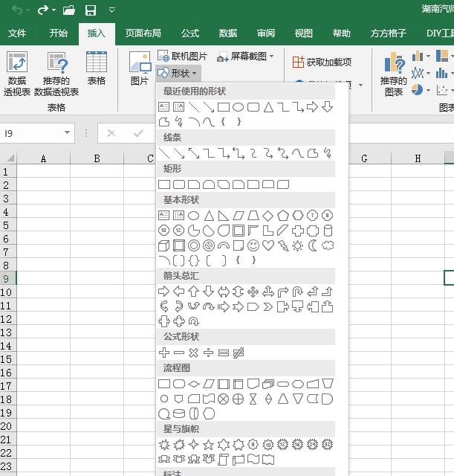Viewport: 454px width, 476px height.
Task: Insert the cloud shape
Action: [x=328, y=245]
